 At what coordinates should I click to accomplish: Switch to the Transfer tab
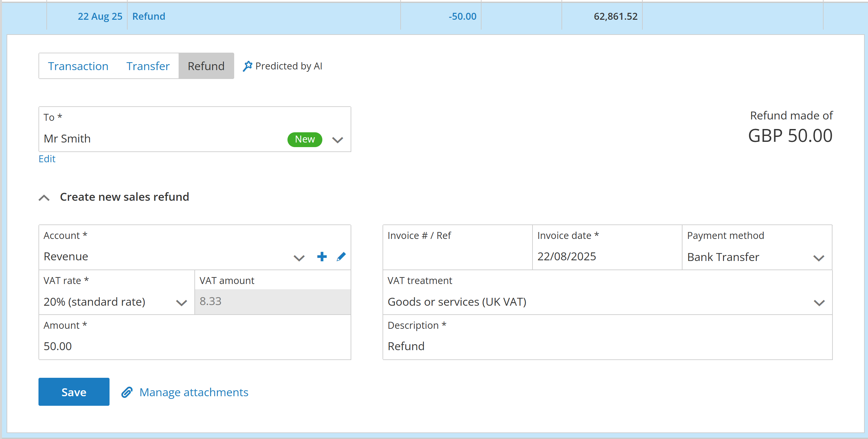point(148,66)
